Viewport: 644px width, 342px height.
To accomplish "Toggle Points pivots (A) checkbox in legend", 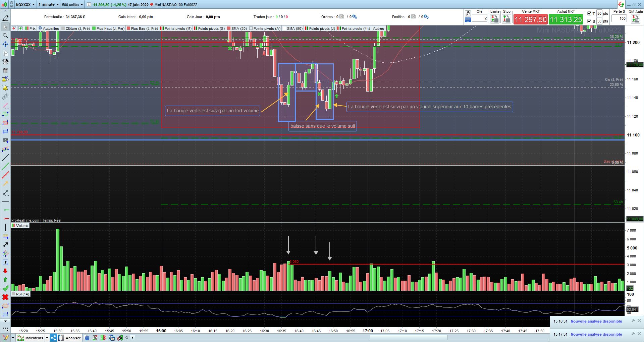I will click(251, 28).
